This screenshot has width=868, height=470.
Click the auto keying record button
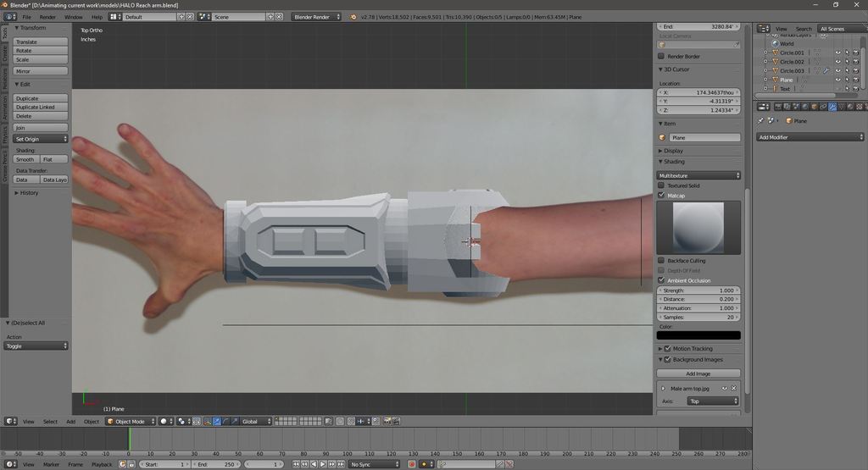(411, 464)
